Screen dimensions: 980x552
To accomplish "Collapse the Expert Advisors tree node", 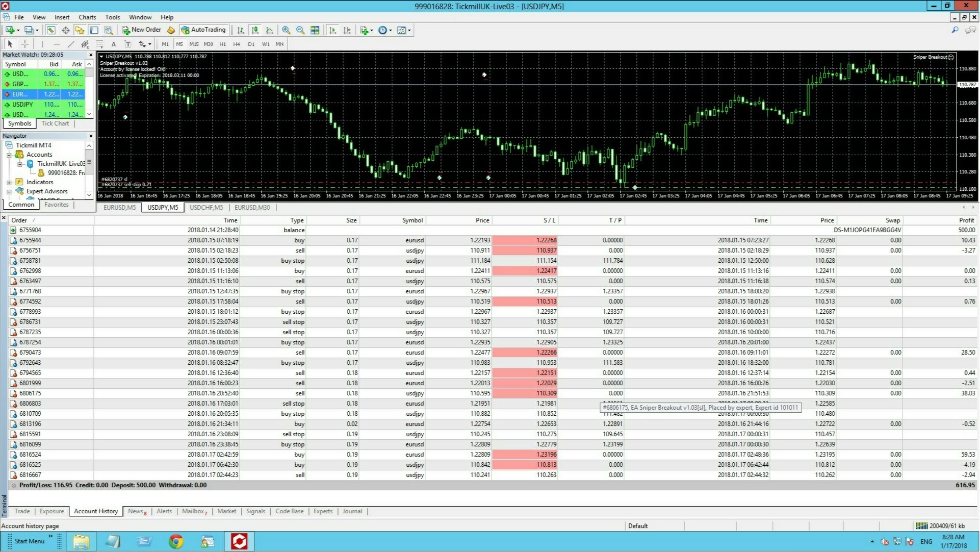I will click(x=9, y=192).
